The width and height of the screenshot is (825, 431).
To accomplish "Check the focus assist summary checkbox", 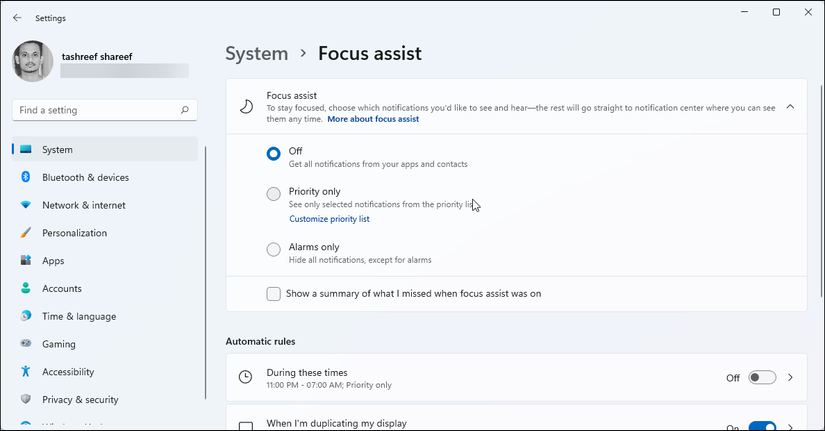I will tap(273, 294).
